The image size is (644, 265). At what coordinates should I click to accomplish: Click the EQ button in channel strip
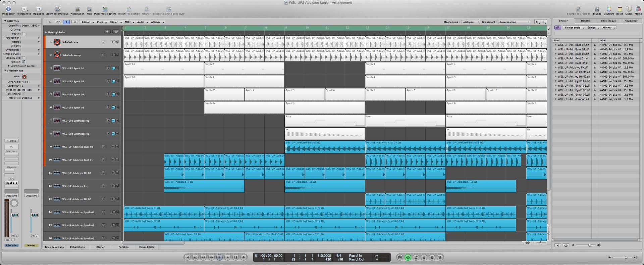pyautogui.click(x=11, y=146)
